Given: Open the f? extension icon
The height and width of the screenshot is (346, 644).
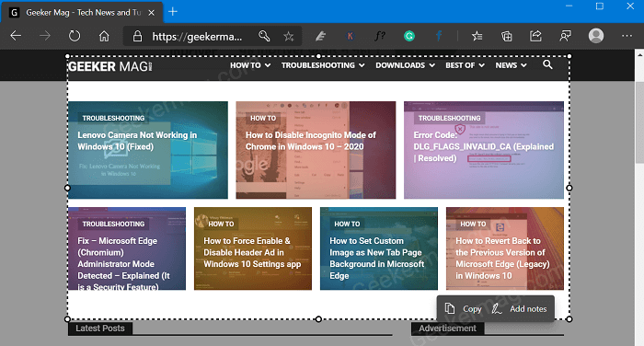Looking at the screenshot, I should pos(380,36).
